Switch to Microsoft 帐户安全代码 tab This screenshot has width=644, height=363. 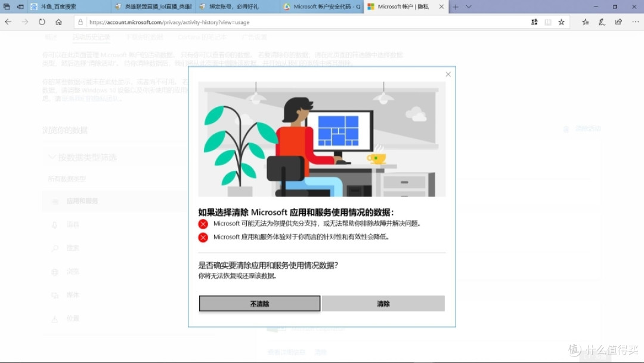[x=322, y=7]
